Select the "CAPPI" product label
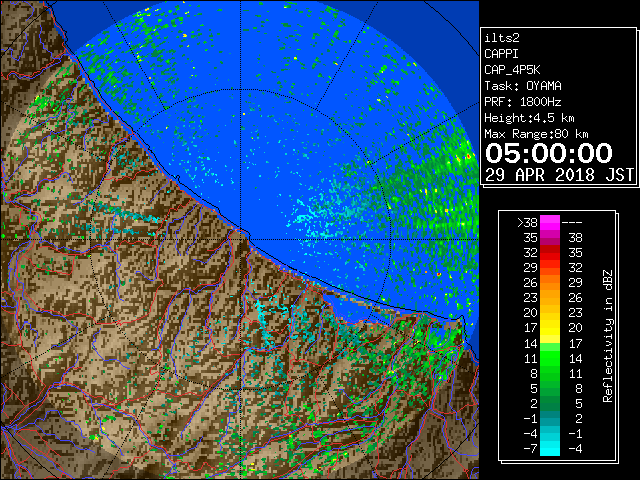The width and height of the screenshot is (640, 480). click(x=501, y=54)
